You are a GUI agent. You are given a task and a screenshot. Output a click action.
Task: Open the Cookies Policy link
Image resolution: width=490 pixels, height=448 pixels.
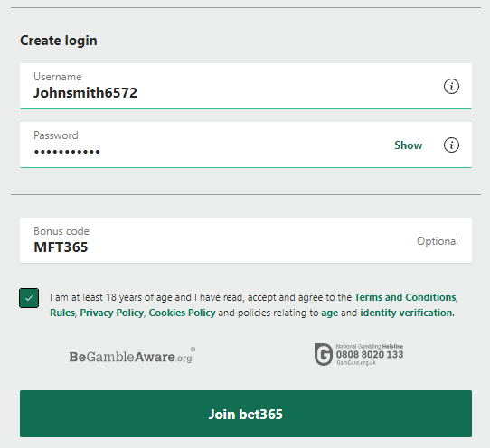(182, 313)
